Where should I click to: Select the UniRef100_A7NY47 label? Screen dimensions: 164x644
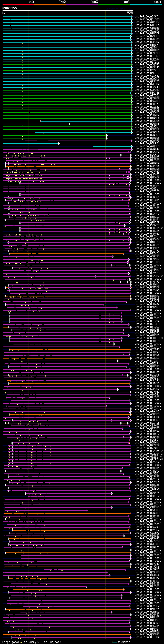147,149
